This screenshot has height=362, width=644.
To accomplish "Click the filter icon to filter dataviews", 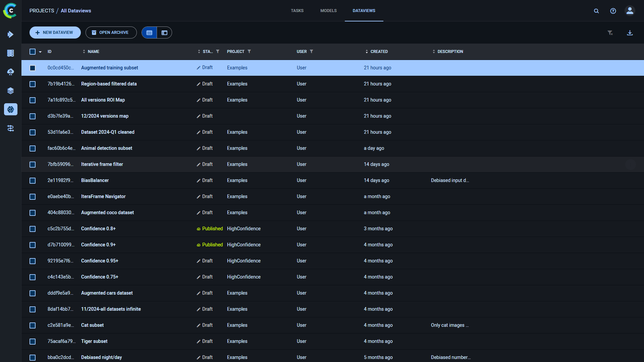I will click(610, 32).
